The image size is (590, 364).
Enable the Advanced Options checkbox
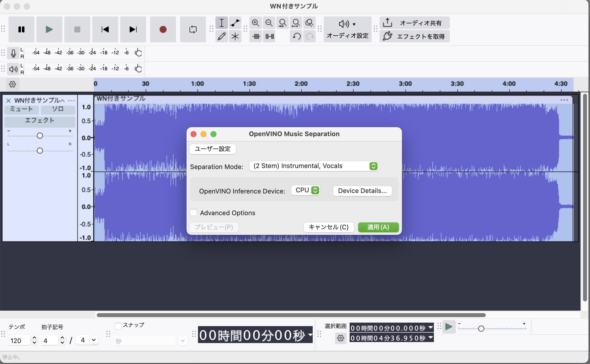point(194,213)
